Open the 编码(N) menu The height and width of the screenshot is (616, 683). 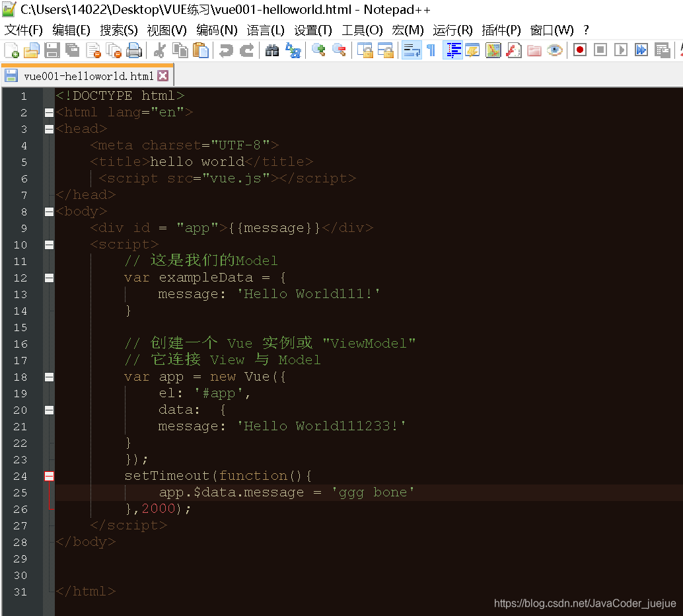[x=217, y=30]
